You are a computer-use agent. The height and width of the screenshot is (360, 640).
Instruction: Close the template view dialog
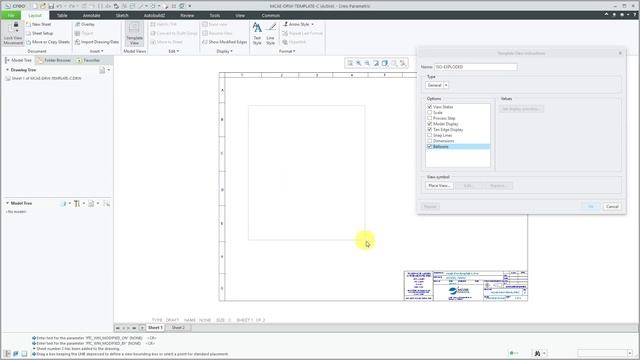click(620, 53)
